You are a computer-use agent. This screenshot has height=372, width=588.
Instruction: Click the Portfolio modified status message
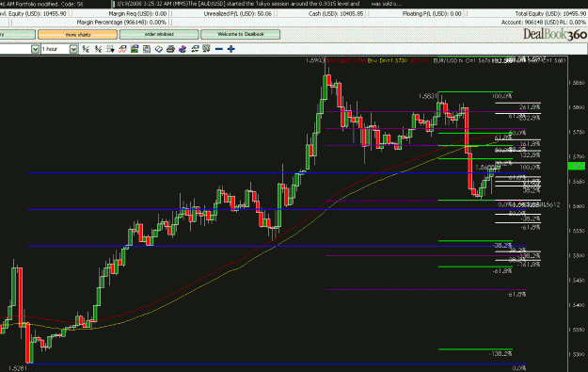41,4
